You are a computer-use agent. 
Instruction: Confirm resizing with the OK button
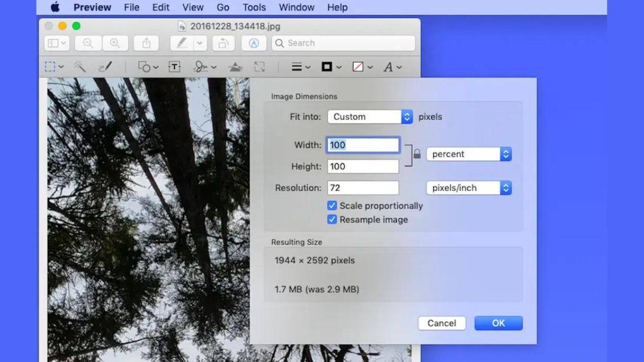[498, 323]
